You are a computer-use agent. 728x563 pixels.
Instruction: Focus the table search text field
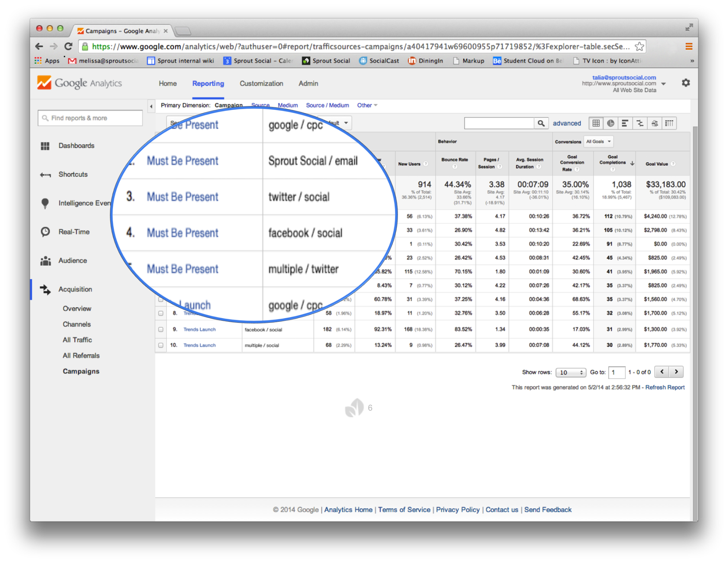point(499,123)
